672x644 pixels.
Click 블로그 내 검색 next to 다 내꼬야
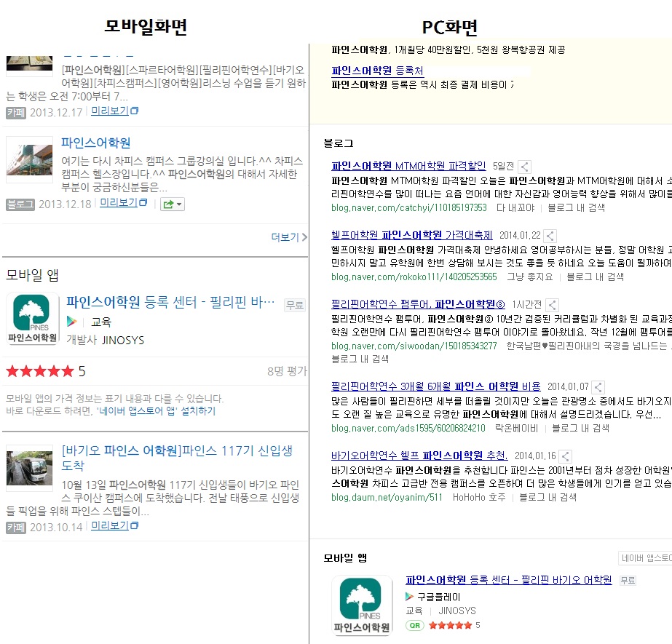577,208
